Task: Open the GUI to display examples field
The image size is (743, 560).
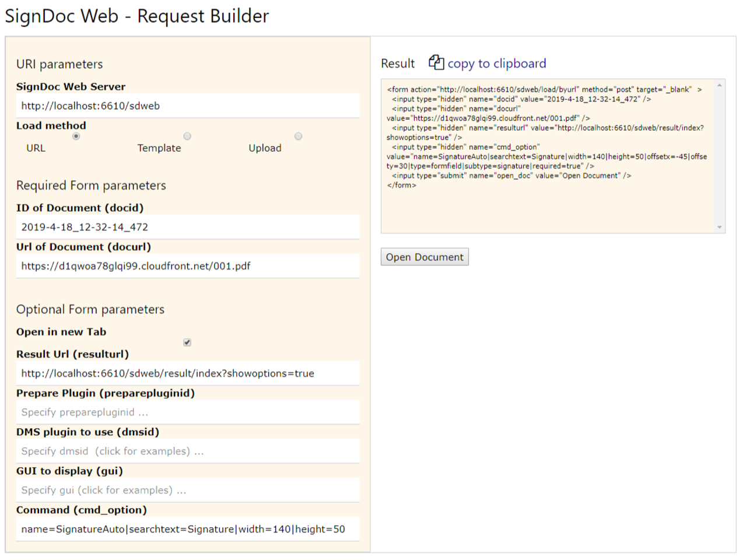Action: (x=188, y=491)
